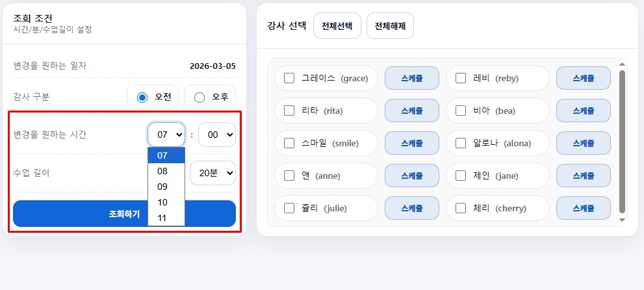Viewport: 644px width, 290px height.
Task: Click the teacher list scrollbar down arrow
Action: [x=623, y=220]
